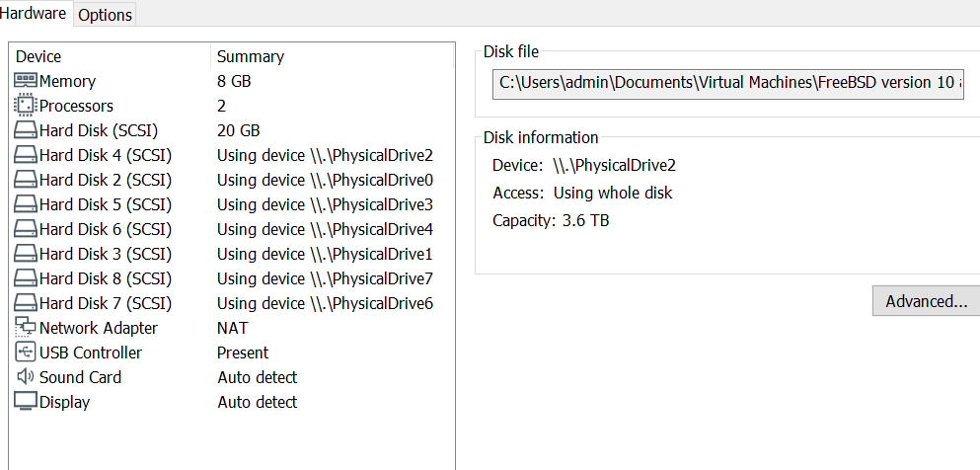Viewport: 980px width, 470px height.
Task: Open Advanced disk settings
Action: [926, 301]
